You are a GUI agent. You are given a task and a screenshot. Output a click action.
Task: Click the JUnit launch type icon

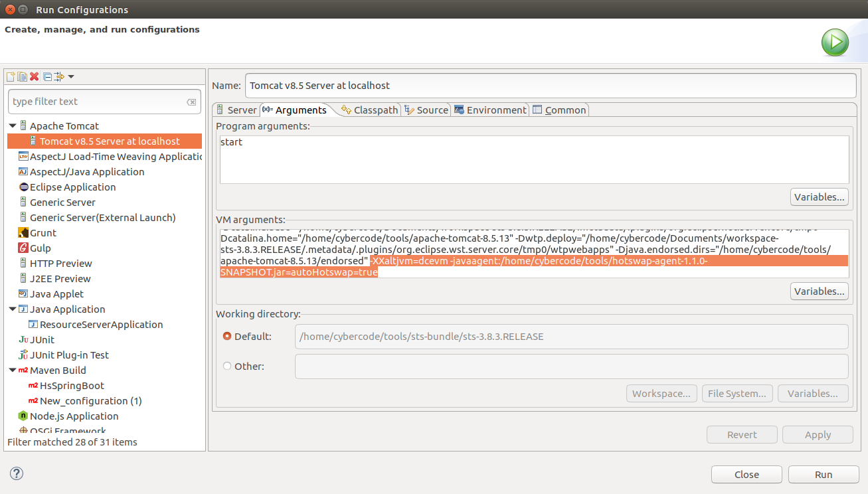[24, 340]
